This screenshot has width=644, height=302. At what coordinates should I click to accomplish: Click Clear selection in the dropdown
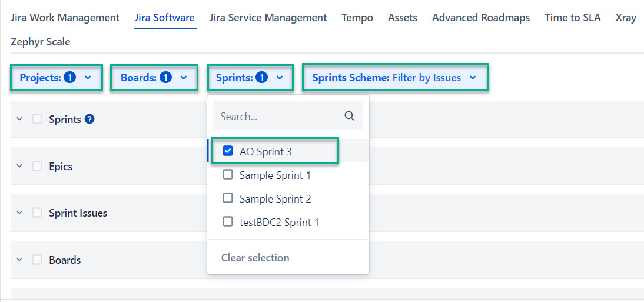pos(255,258)
